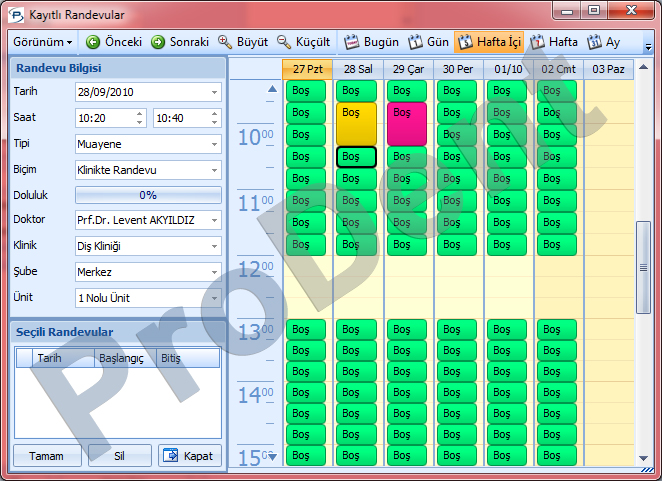
Task: Click the vertical scrollbar down arrow
Action: tap(643, 458)
